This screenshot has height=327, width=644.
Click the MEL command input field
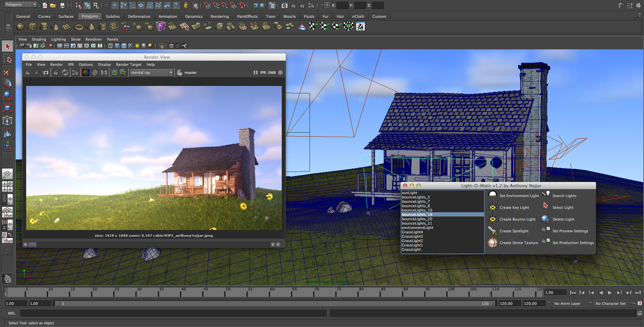click(x=173, y=313)
